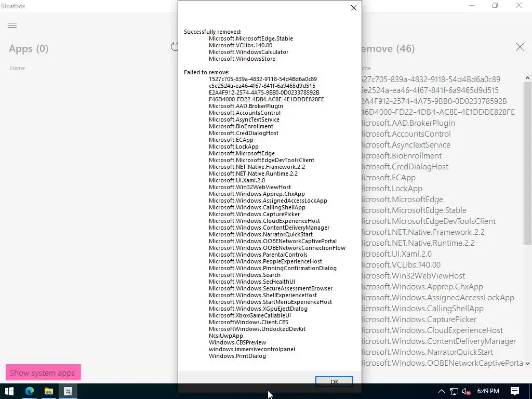Click windows.immersivecontrolpanel in the dialog's failed list
532x399 pixels.
pos(252,349)
